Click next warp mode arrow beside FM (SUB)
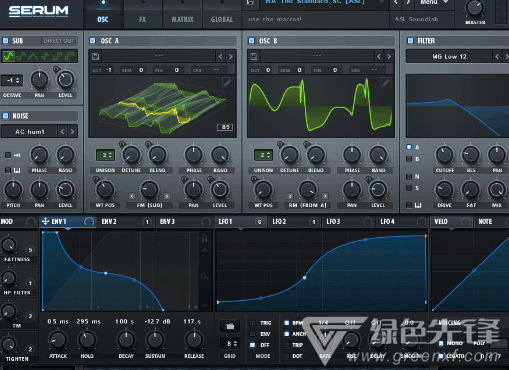 tap(167, 196)
